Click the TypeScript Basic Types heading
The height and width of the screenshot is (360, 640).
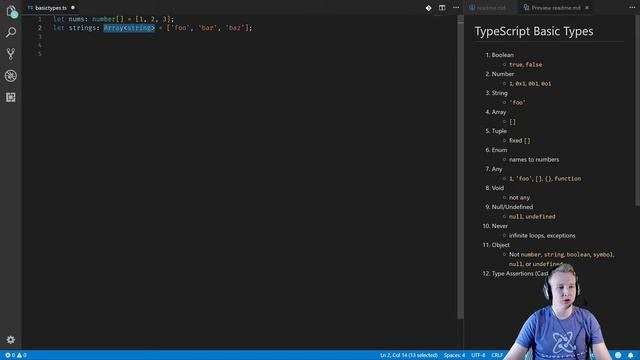coord(534,31)
